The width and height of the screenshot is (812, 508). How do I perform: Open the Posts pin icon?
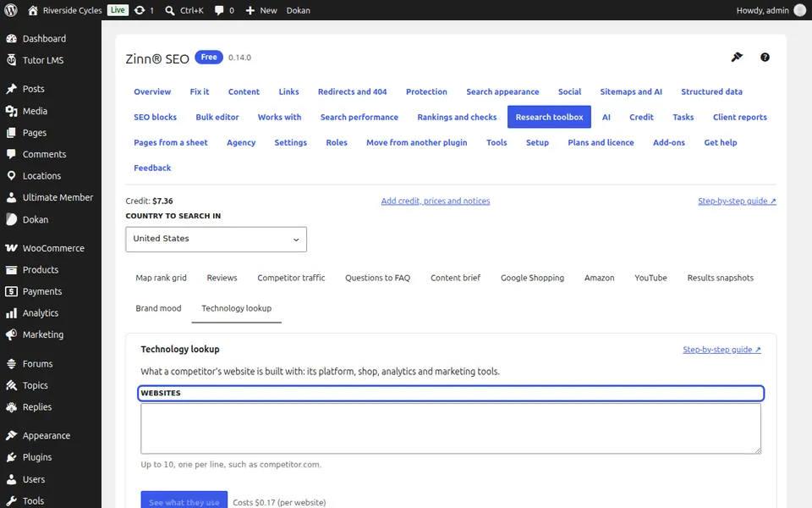(11, 89)
